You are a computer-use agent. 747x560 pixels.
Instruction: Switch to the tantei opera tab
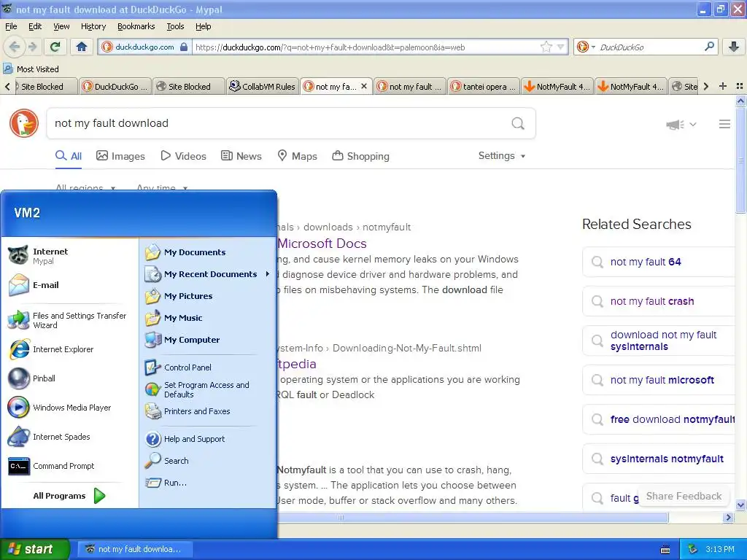click(x=484, y=86)
